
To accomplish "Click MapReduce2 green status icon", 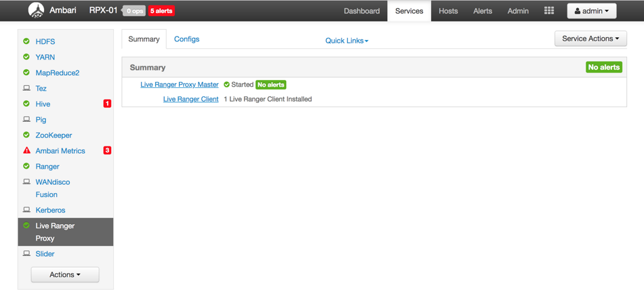I will click(x=26, y=72).
